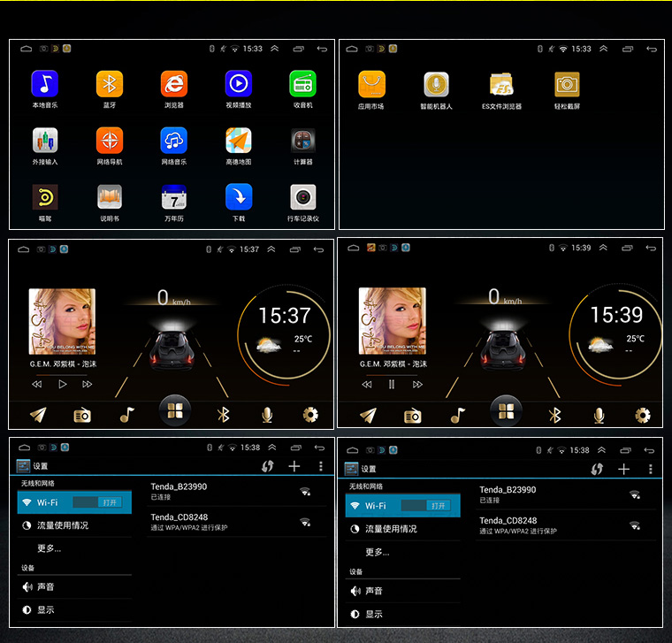672x643 pixels.
Task: Open the three-dot overflow menu in left settings
Action: (x=321, y=466)
